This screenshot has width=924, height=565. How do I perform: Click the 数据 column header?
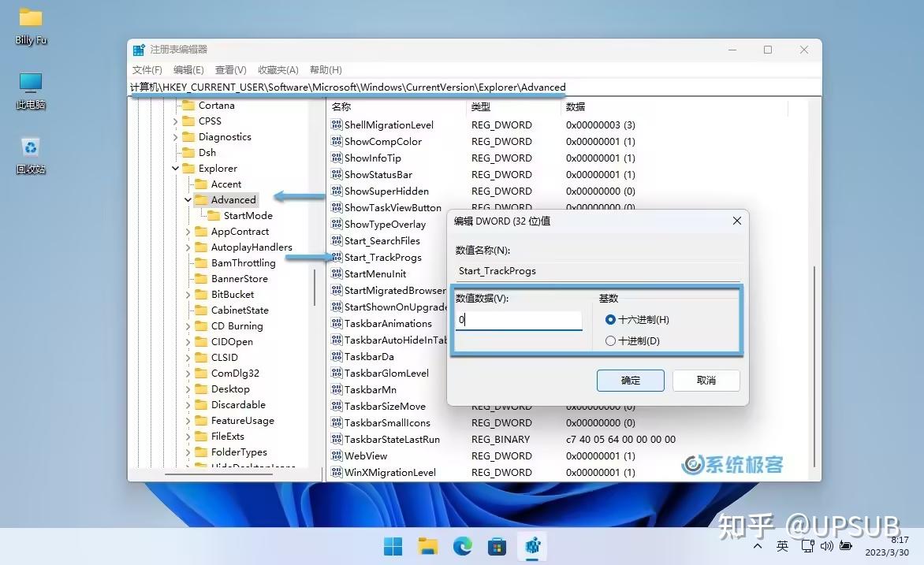(x=673, y=106)
